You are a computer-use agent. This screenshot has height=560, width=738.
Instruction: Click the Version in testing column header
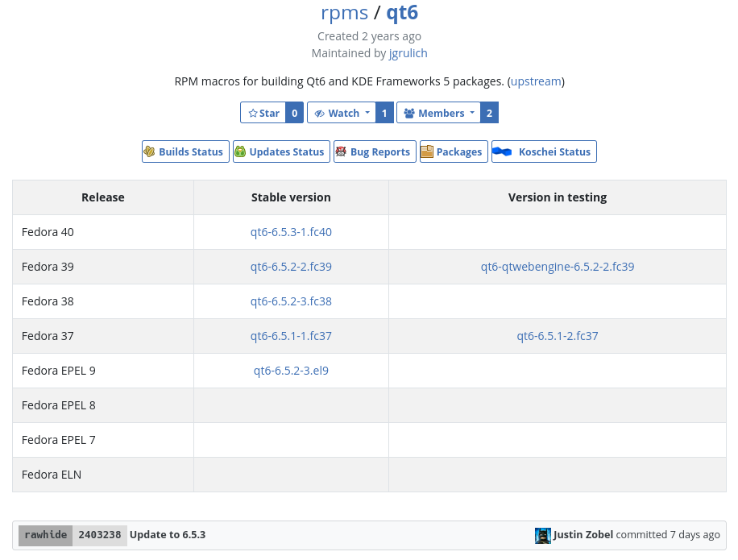click(558, 197)
